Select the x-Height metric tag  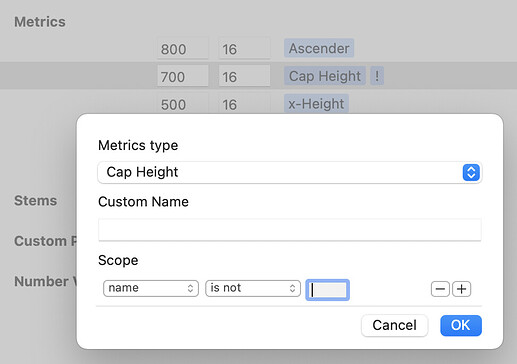click(x=316, y=104)
